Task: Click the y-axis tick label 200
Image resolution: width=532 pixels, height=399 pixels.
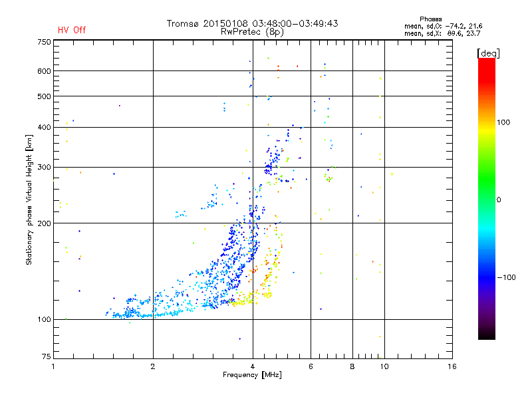Action: [x=45, y=223]
